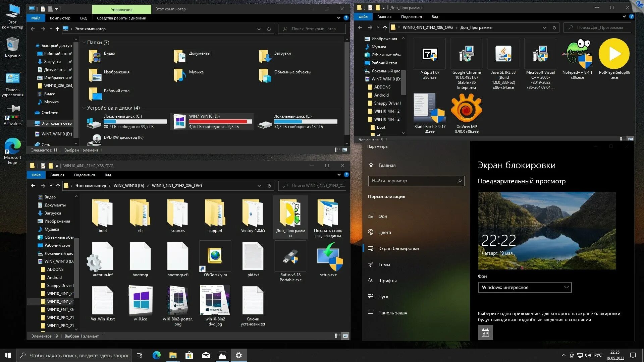
Task: Open the Notepad++ 8.4.1 installer icon
Action: tap(577, 54)
